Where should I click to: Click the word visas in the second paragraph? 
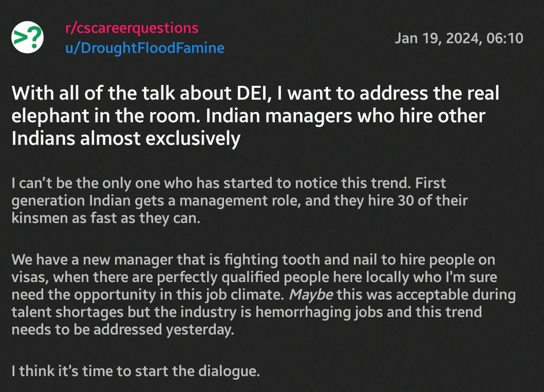click(28, 277)
